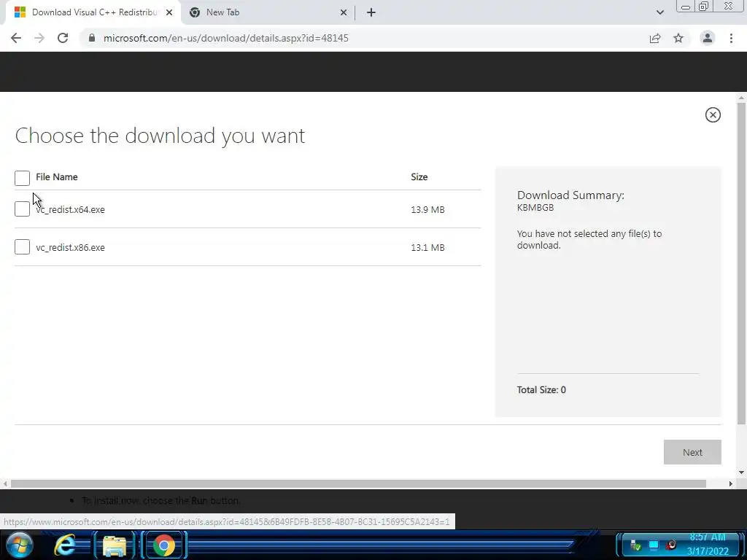This screenshot has width=747, height=560.
Task: Bookmark this page with the star icon
Action: tap(678, 38)
